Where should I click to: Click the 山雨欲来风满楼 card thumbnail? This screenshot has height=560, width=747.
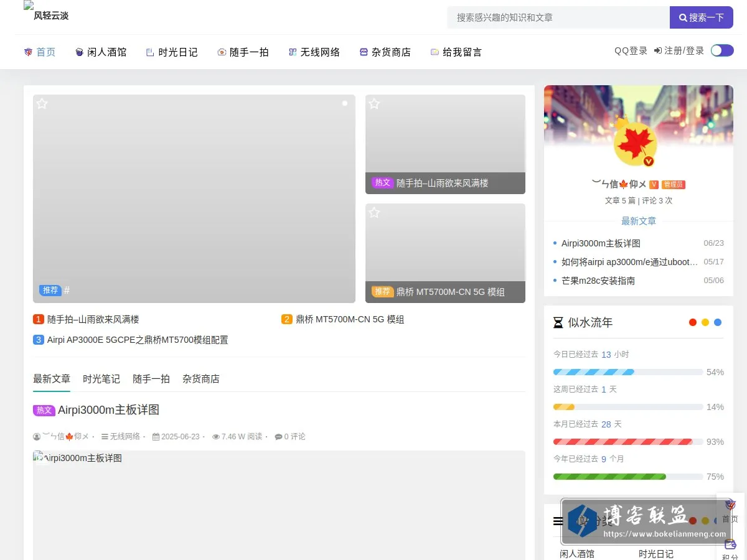tap(445, 144)
